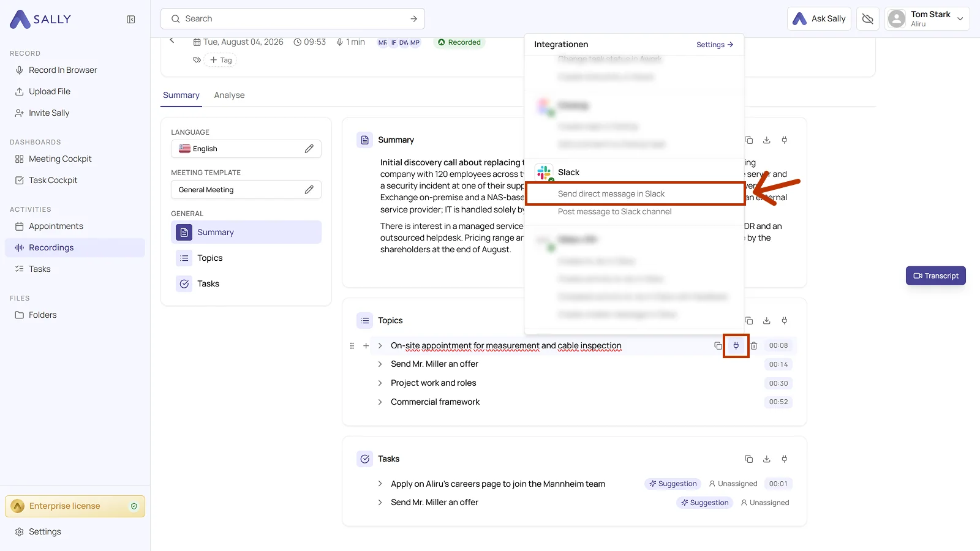The image size is (980, 551).
Task: Submit search using the arrow icon
Action: (414, 19)
